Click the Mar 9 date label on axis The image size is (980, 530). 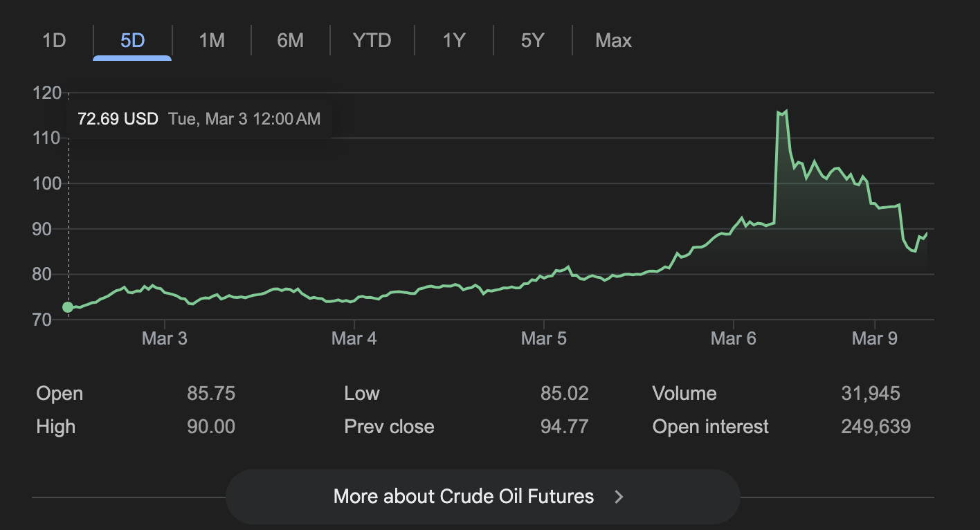874,338
